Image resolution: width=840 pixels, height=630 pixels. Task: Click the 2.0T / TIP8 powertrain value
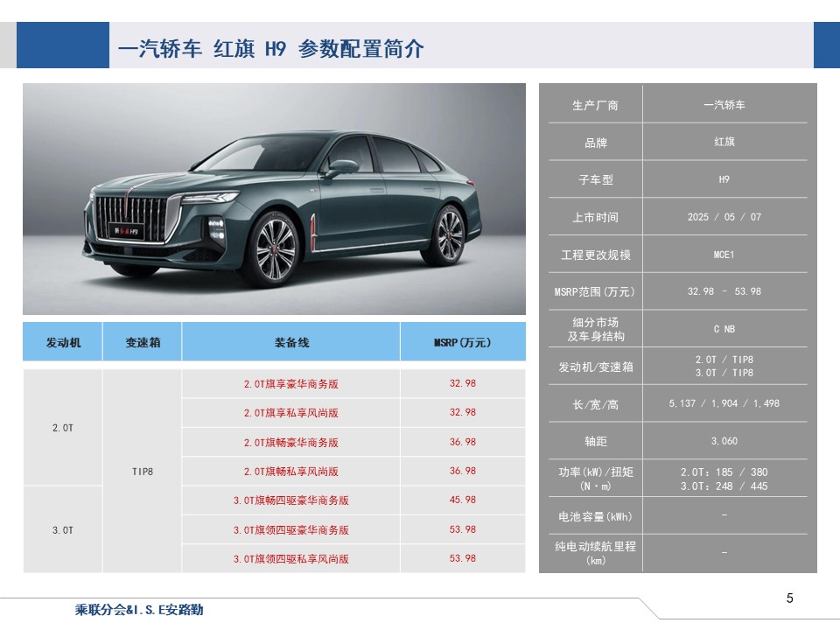coord(724,360)
